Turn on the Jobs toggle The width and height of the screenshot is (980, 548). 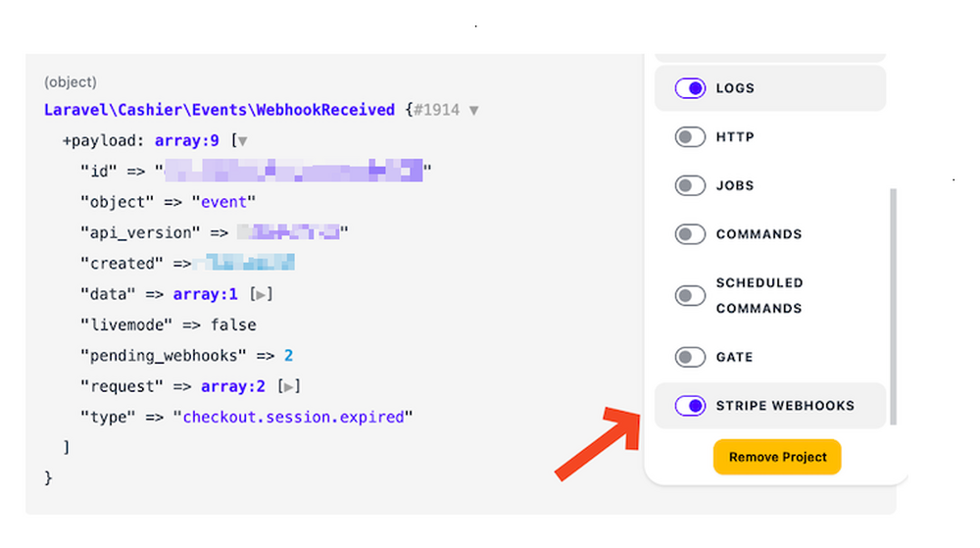tap(690, 185)
